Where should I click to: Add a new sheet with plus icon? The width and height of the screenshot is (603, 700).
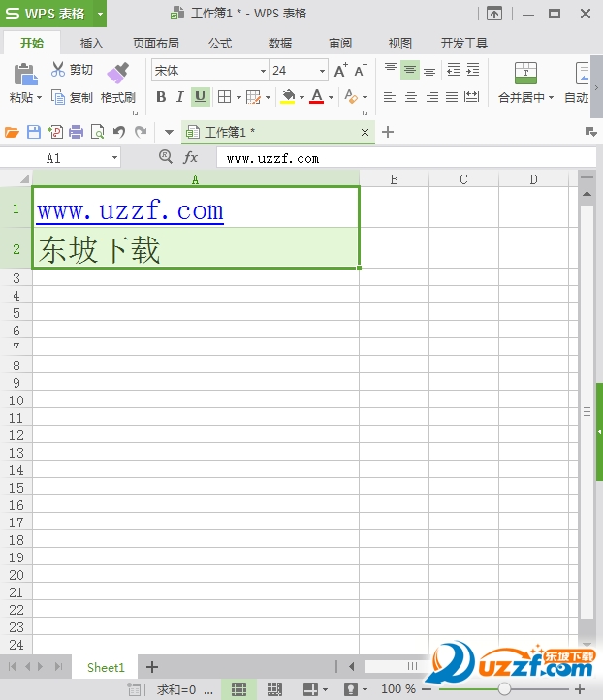[x=151, y=667]
